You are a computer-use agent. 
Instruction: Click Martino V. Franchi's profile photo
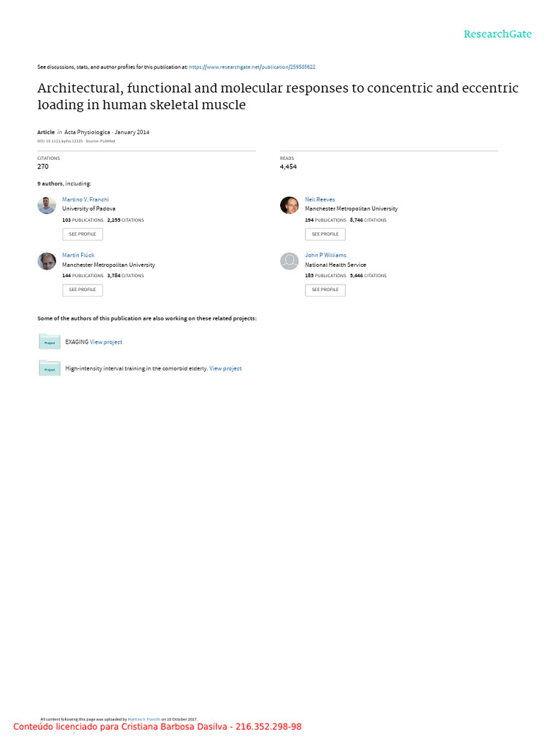click(47, 205)
